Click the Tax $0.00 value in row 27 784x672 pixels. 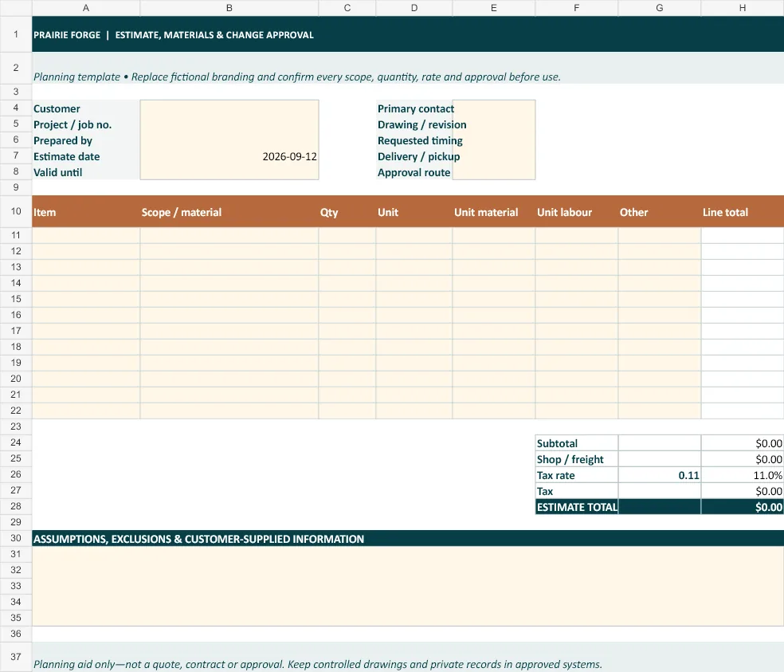coord(743,491)
